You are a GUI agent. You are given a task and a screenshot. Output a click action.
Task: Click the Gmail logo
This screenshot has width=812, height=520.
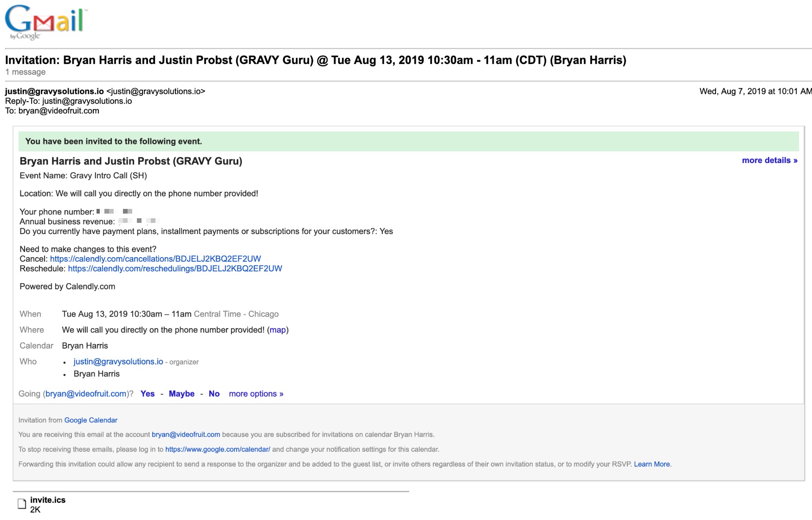45,22
